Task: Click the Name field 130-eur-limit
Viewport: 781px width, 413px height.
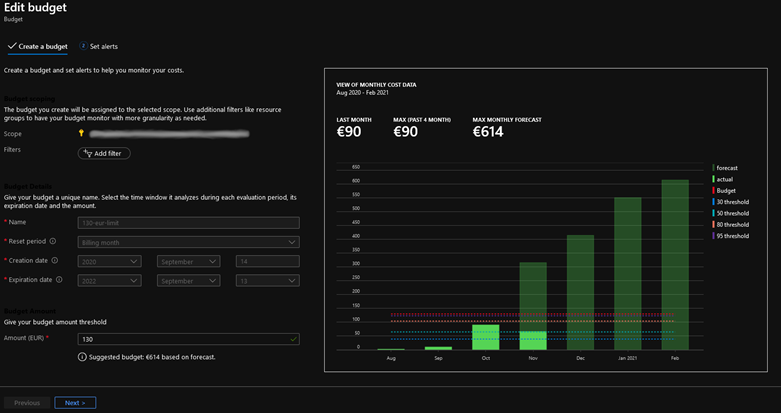Action: tap(189, 223)
